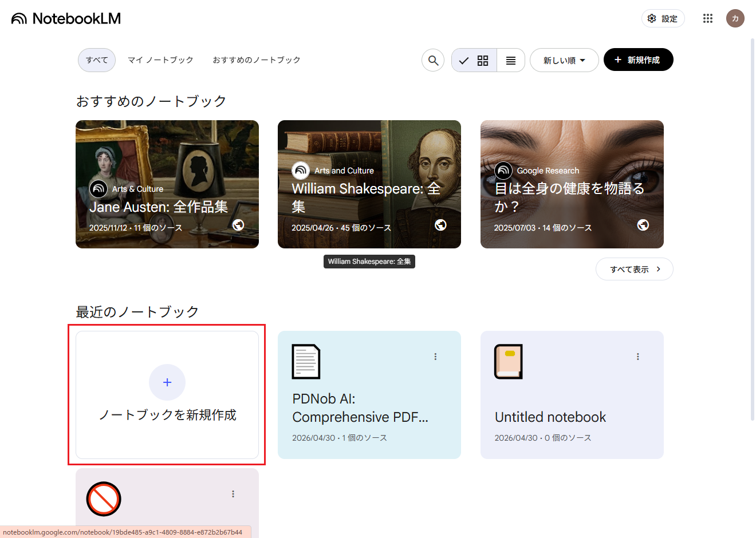Click the おすすめのノートブック section heading

pos(151,101)
